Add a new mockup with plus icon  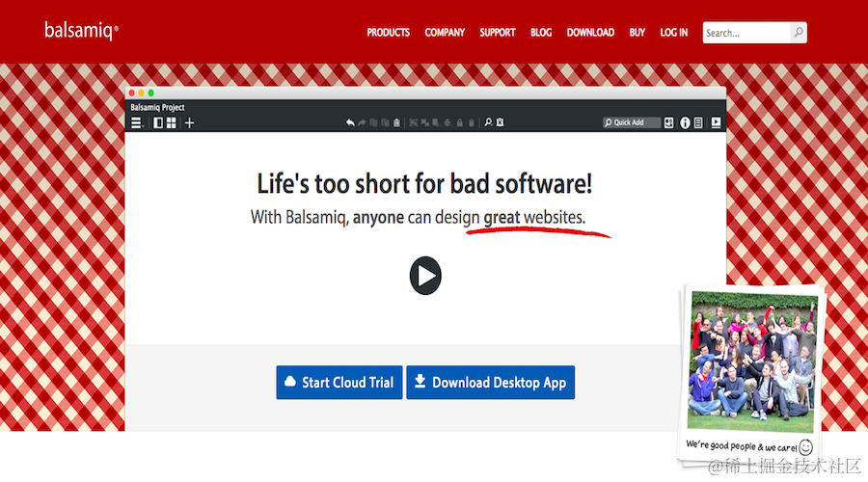[189, 122]
